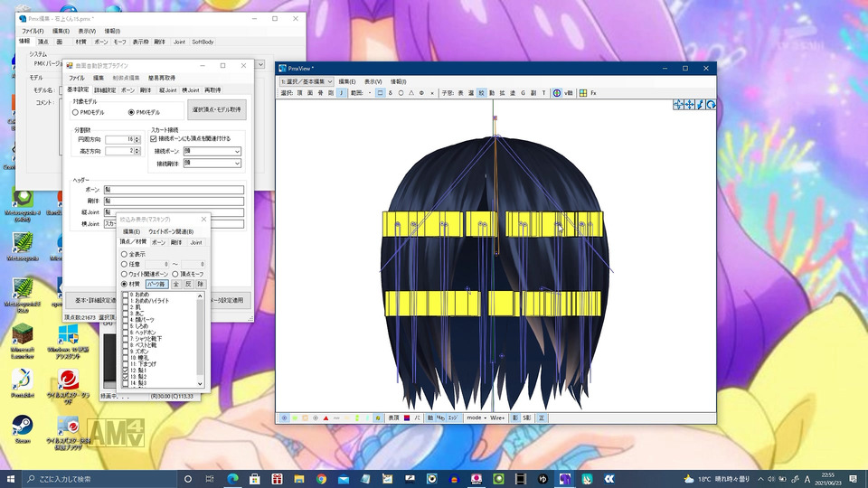Click the view rotate icon top-right of viewport
Viewport: 868px width, 488px height.
tap(711, 105)
